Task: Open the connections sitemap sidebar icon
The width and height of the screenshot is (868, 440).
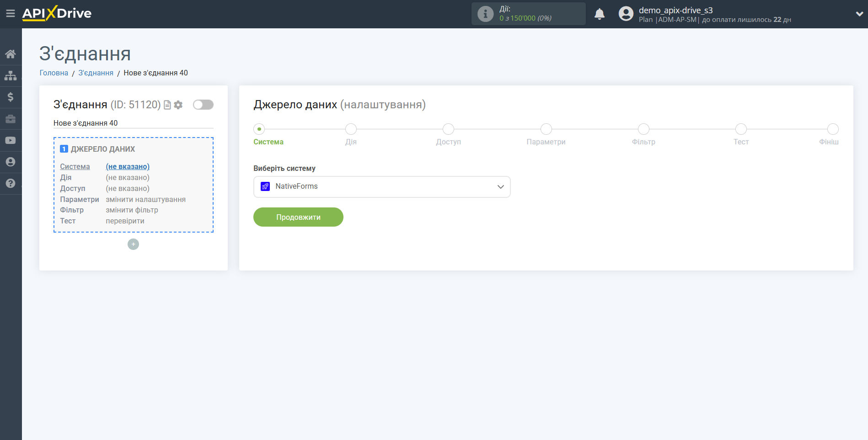Action: (11, 75)
